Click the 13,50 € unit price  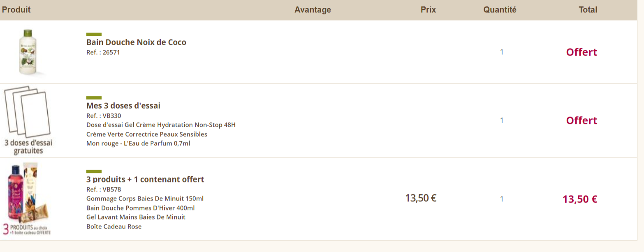click(421, 198)
